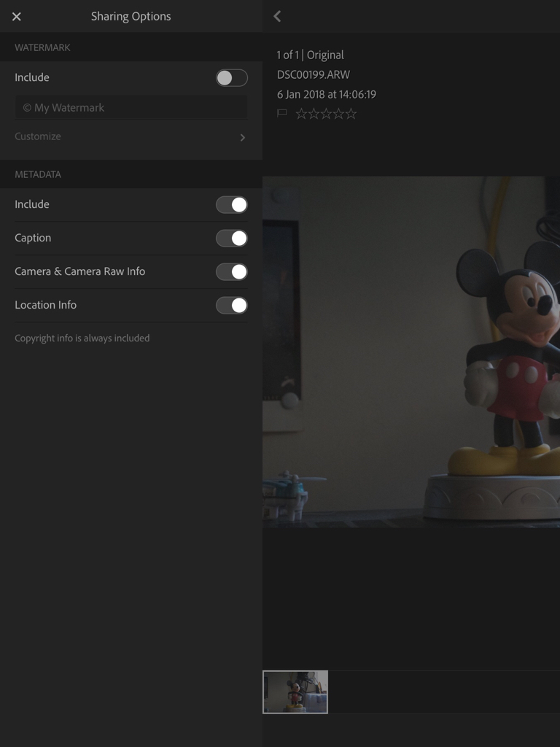This screenshot has height=747, width=560.
Task: Open the Customize watermark option
Action: click(38, 136)
